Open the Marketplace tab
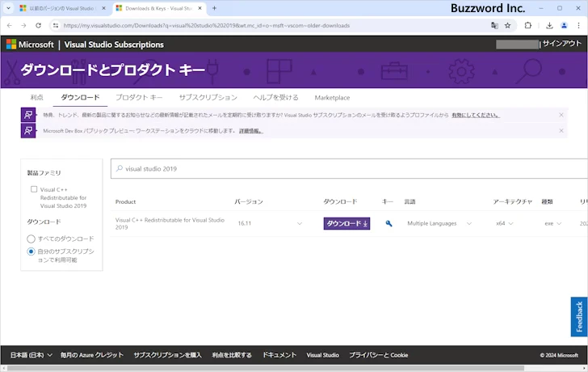The width and height of the screenshot is (588, 372). pyautogui.click(x=332, y=98)
